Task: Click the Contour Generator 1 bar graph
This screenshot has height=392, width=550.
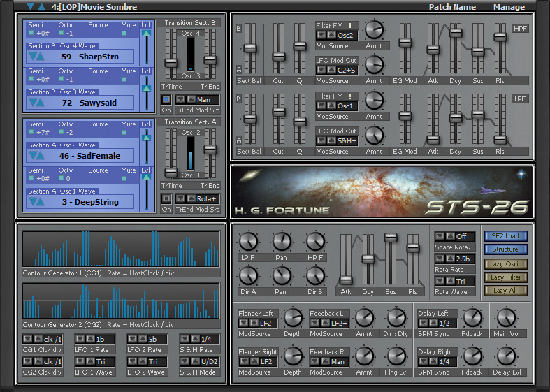Action: tap(122, 249)
